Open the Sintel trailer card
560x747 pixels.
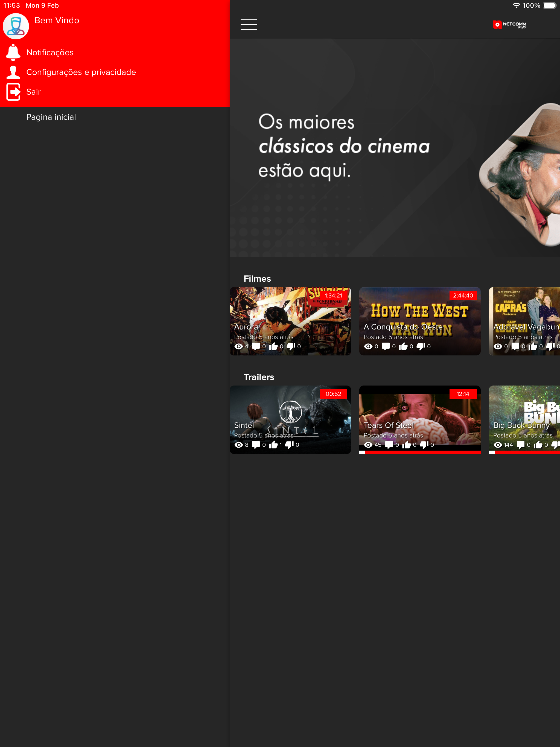(x=290, y=419)
